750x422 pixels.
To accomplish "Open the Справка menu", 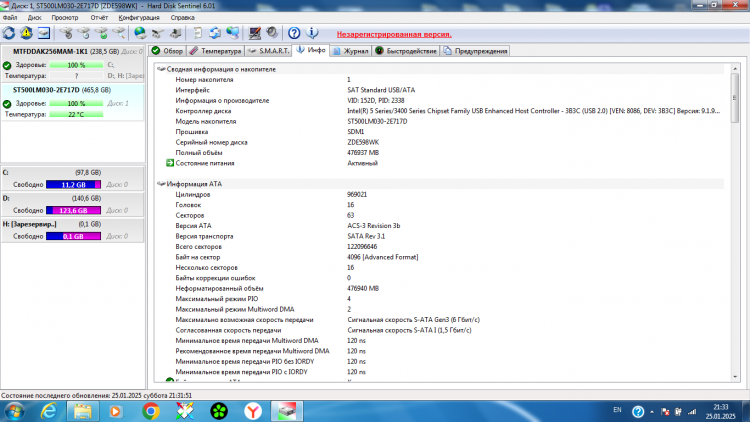I will pos(182,17).
